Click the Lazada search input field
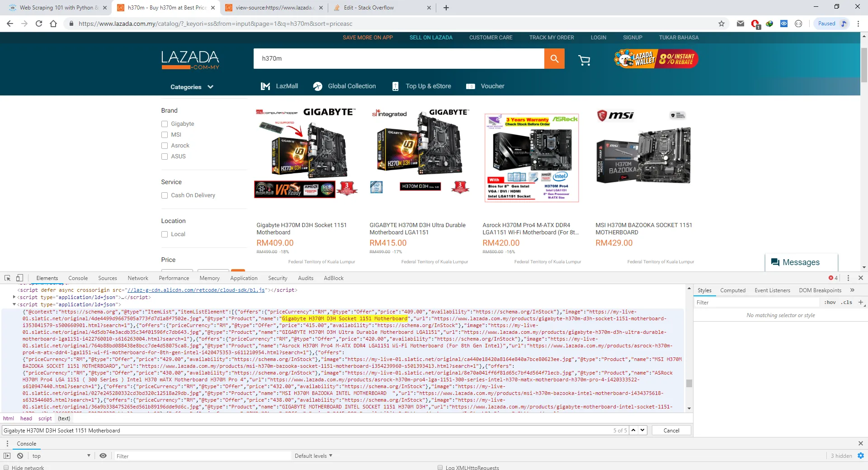Viewport: 868px width, 470px height. [399, 58]
